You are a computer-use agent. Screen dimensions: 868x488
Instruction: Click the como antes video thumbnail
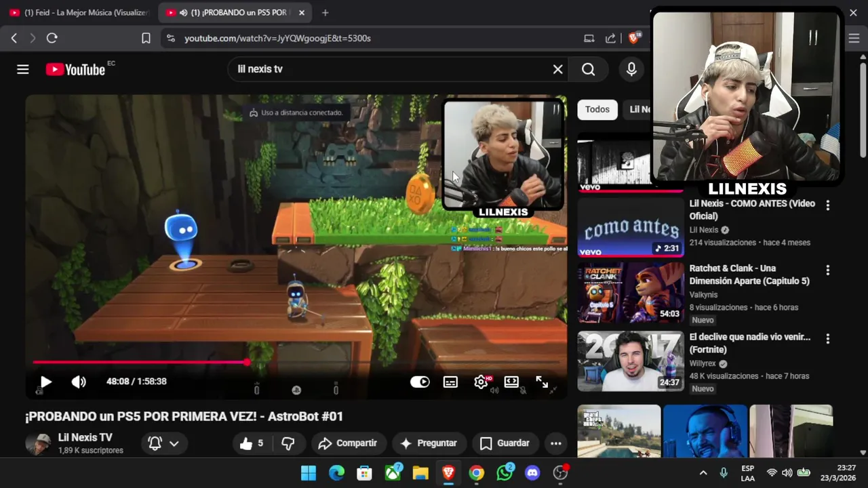631,227
